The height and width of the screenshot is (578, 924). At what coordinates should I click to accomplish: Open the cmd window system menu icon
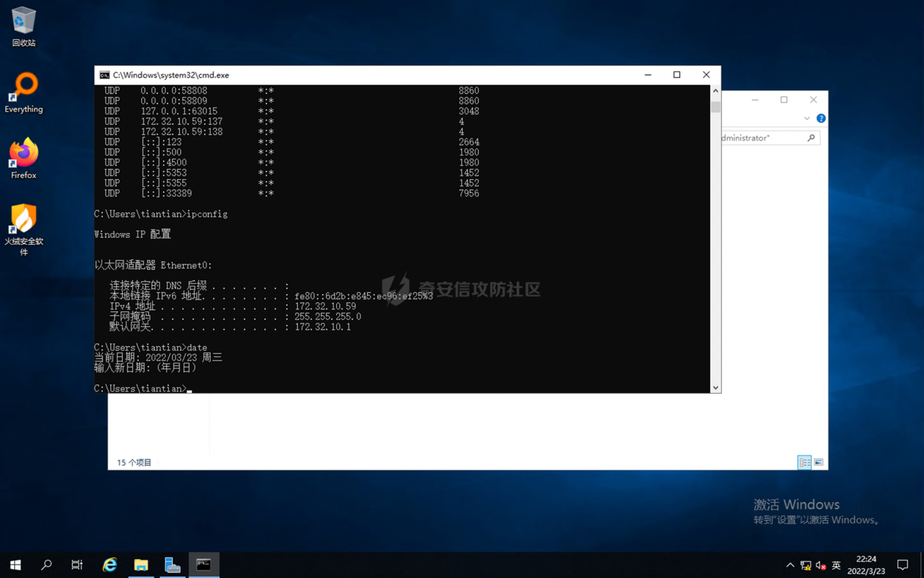[104, 75]
